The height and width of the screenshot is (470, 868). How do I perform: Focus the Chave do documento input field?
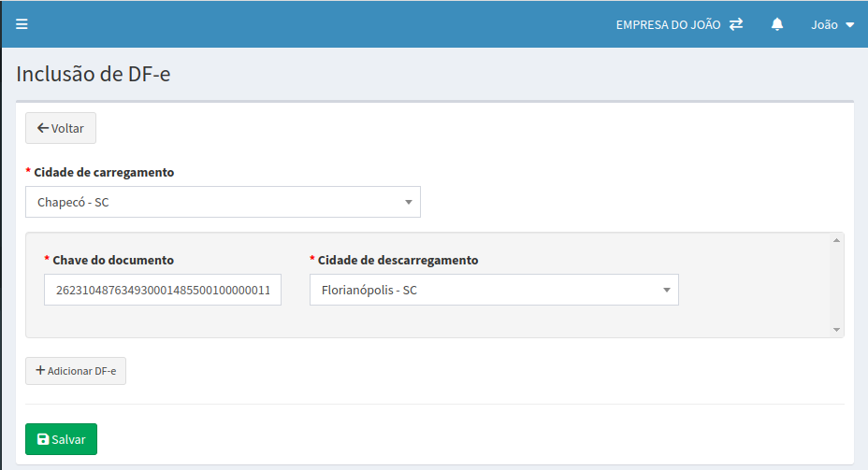(162, 290)
